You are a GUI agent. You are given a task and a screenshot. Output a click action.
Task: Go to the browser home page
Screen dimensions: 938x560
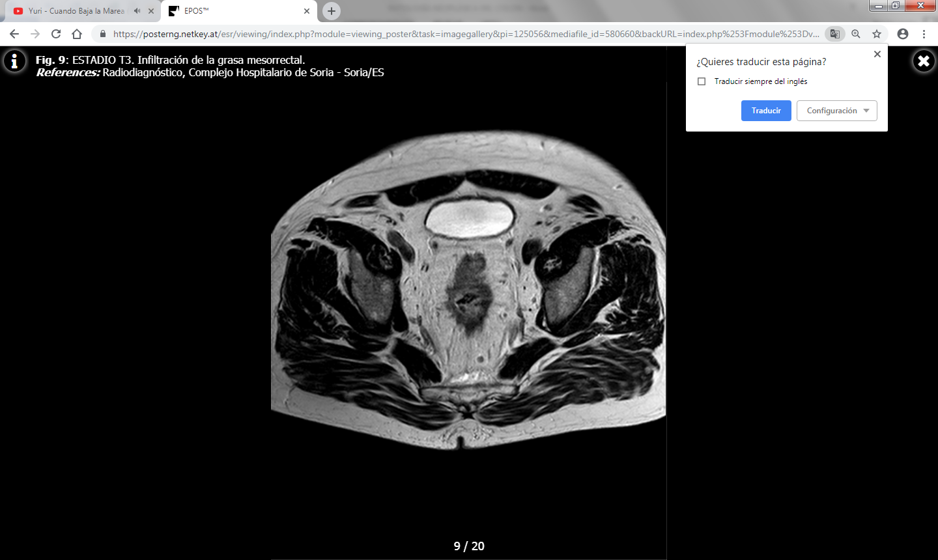[77, 34]
